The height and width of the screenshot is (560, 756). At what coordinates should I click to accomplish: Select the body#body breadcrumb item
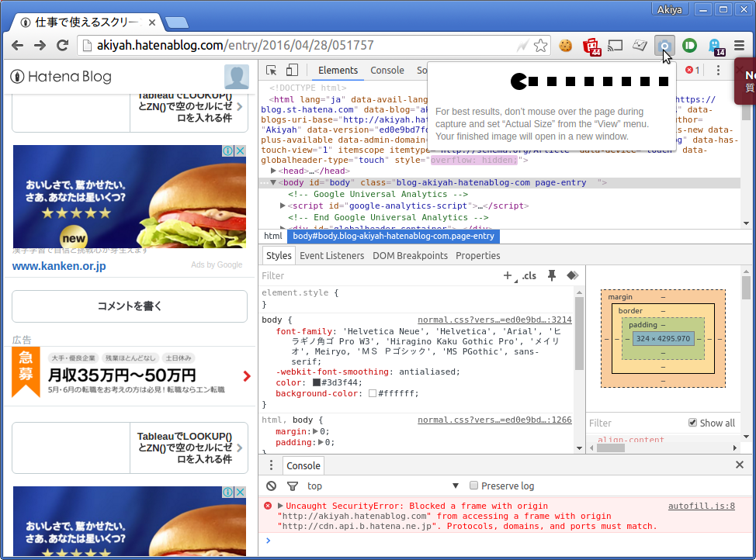394,236
